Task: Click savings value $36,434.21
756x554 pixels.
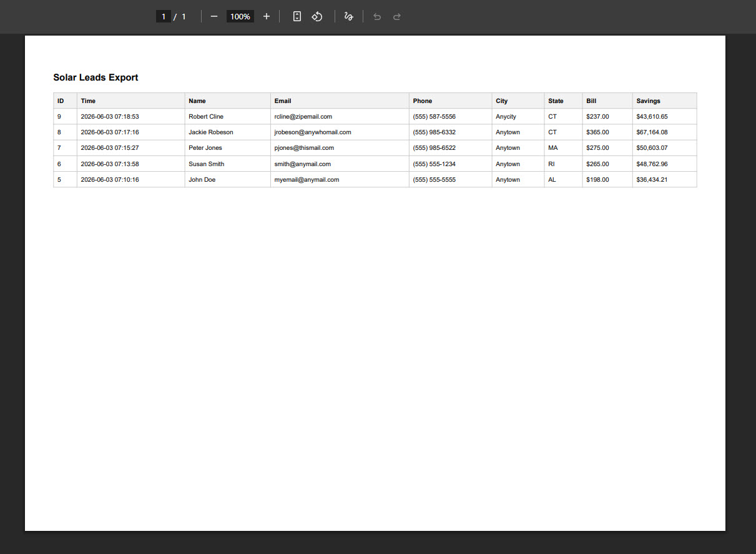Action: 652,179
